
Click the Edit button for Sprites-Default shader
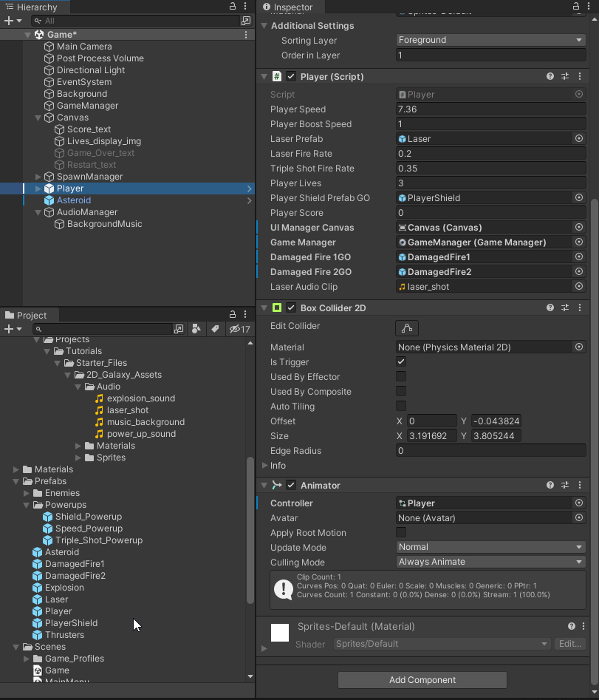pos(569,644)
